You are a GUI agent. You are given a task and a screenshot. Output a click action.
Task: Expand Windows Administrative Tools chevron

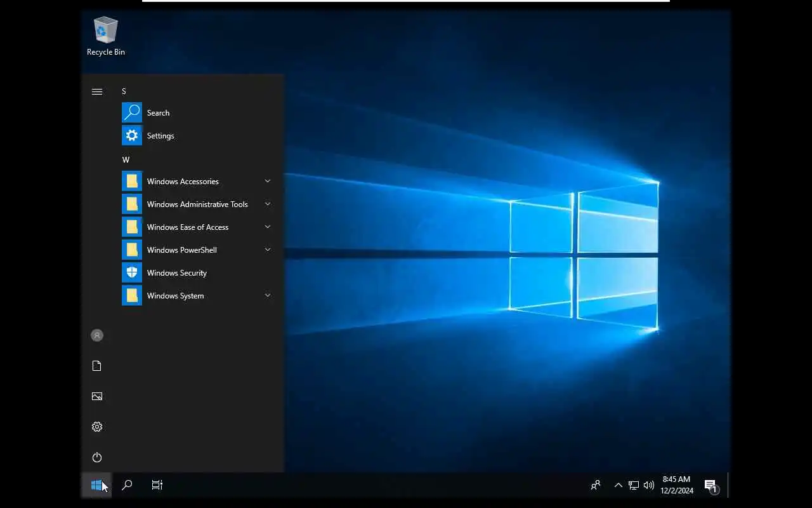point(268,204)
